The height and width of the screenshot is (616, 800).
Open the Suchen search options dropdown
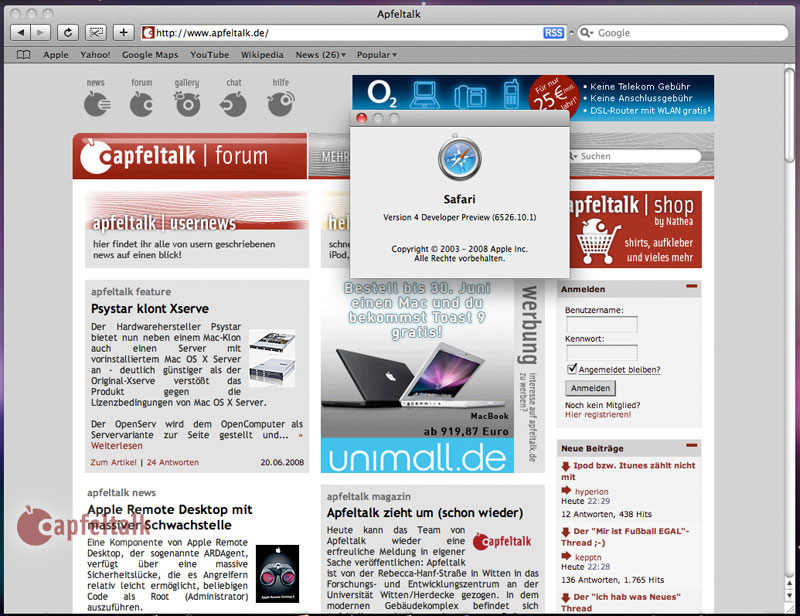point(574,156)
